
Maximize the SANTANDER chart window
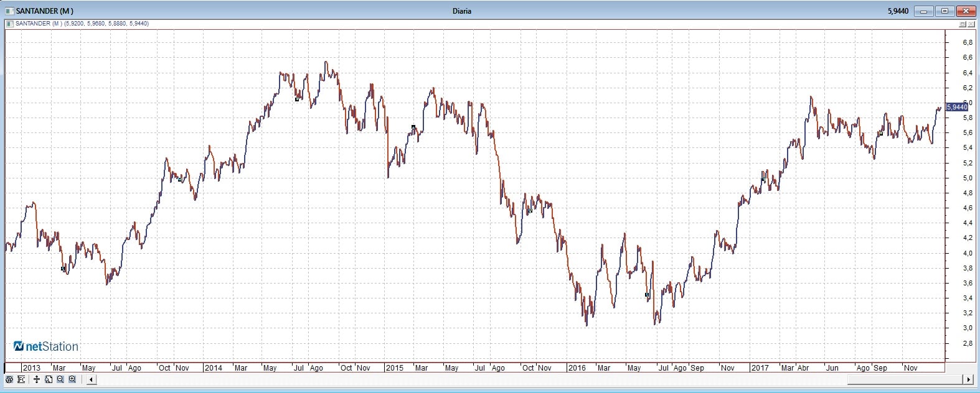pos(945,11)
